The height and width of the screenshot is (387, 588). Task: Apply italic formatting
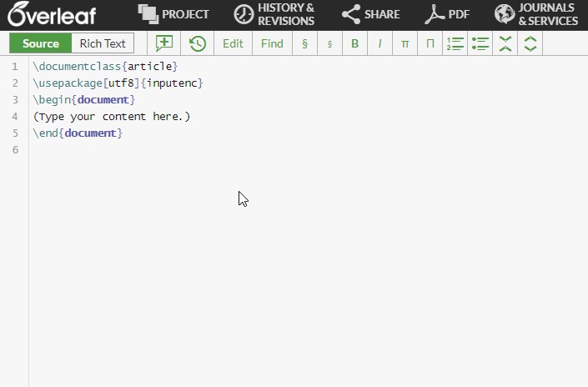(379, 43)
